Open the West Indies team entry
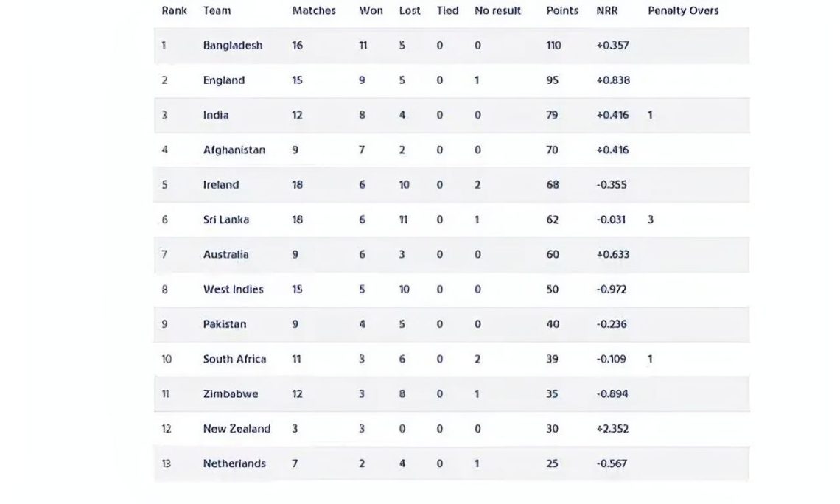Screen dimensions: 840x504 pos(234,290)
